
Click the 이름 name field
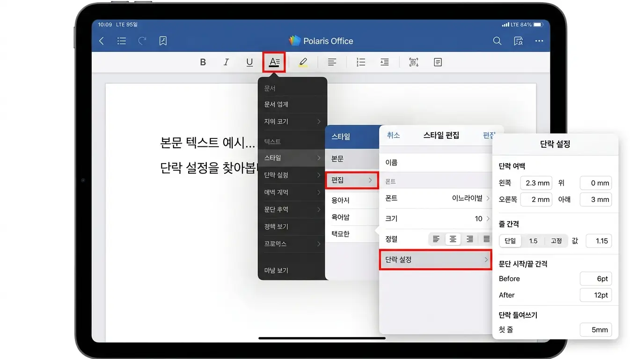tap(435, 163)
